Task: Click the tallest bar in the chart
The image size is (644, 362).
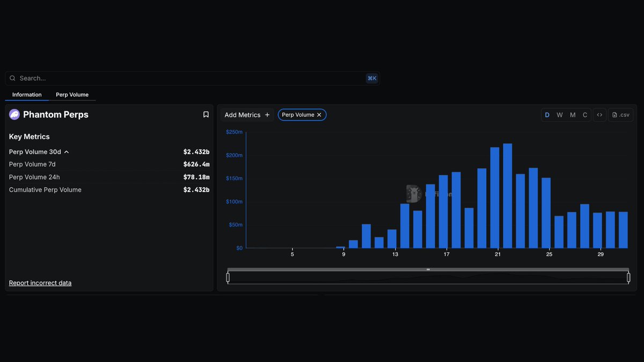Action: (x=507, y=196)
